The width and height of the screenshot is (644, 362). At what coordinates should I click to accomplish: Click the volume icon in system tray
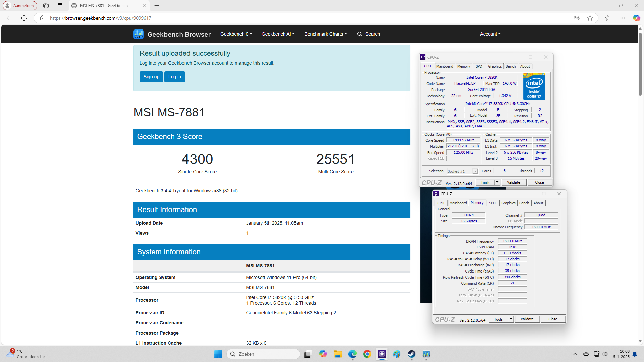pyautogui.click(x=605, y=354)
